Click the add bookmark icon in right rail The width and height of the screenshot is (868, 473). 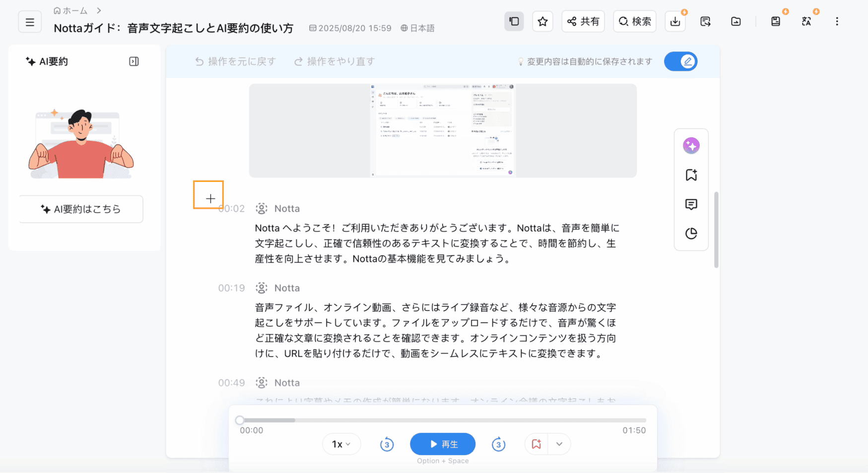tap(691, 175)
